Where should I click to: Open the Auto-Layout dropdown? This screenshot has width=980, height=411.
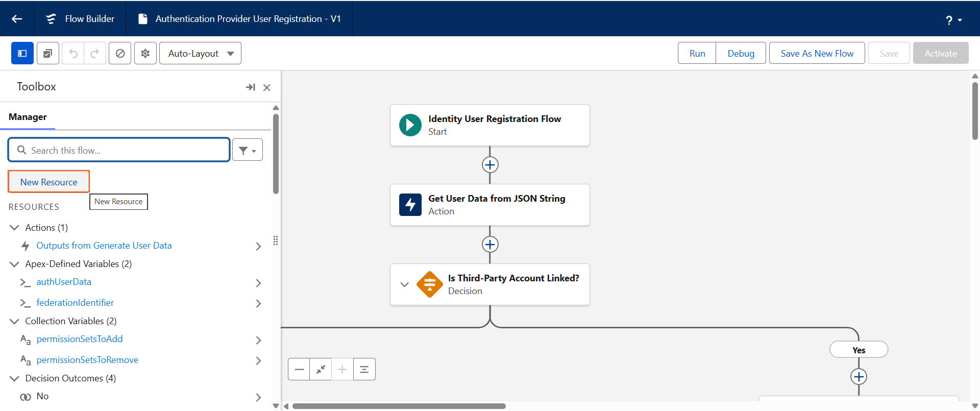click(x=200, y=53)
